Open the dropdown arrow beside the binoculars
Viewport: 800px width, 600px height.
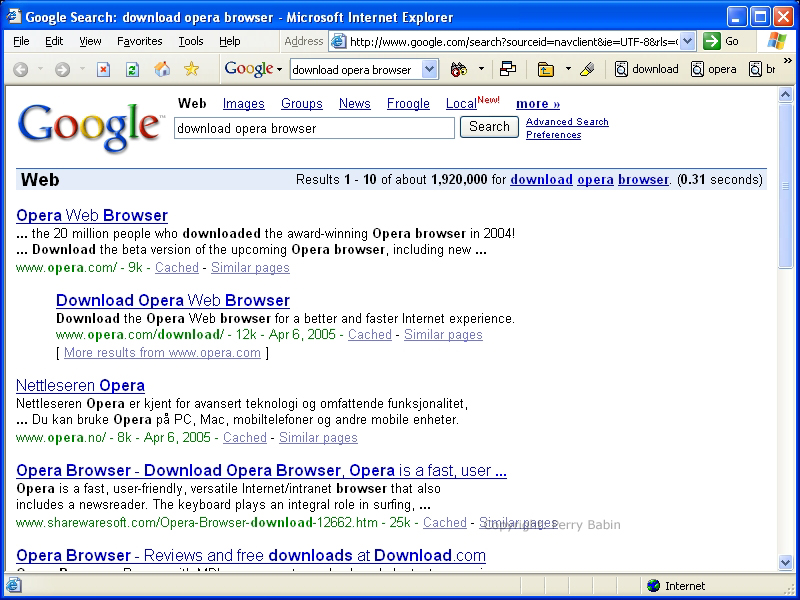click(481, 69)
